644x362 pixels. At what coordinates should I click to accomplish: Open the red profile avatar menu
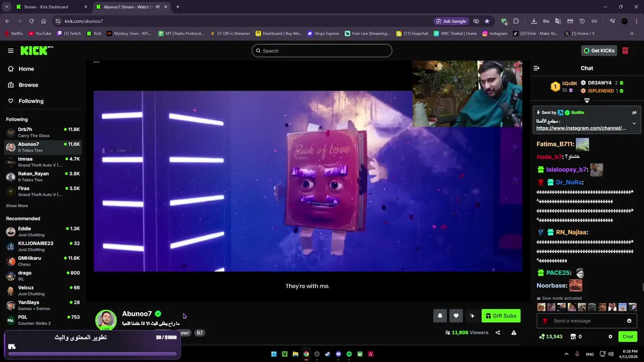click(x=625, y=51)
